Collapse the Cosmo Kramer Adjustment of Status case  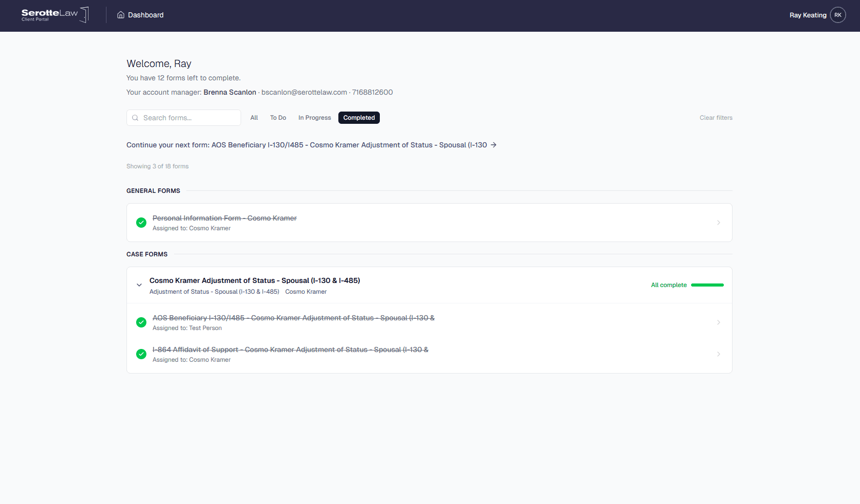click(139, 285)
